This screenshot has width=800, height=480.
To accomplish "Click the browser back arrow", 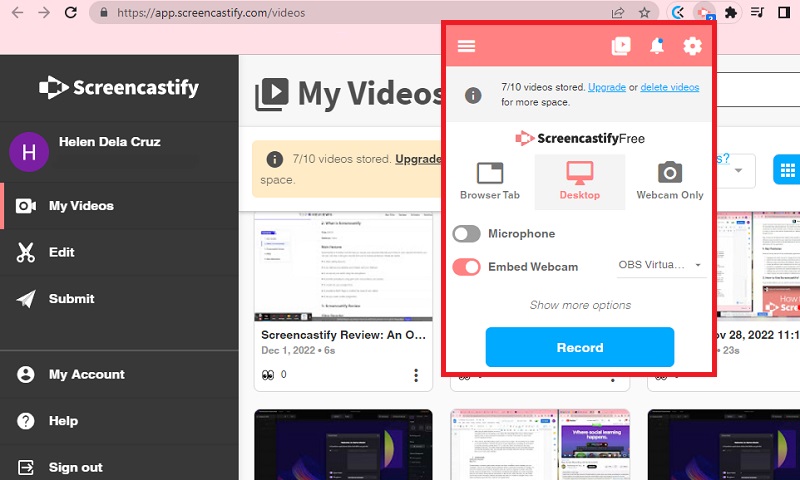I will coord(17,12).
